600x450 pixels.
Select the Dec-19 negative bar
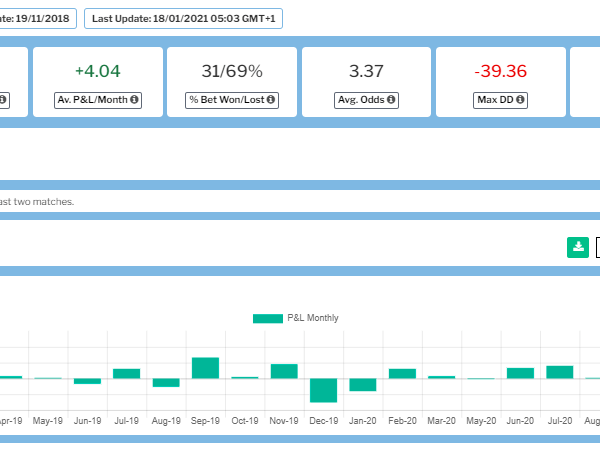(x=323, y=390)
